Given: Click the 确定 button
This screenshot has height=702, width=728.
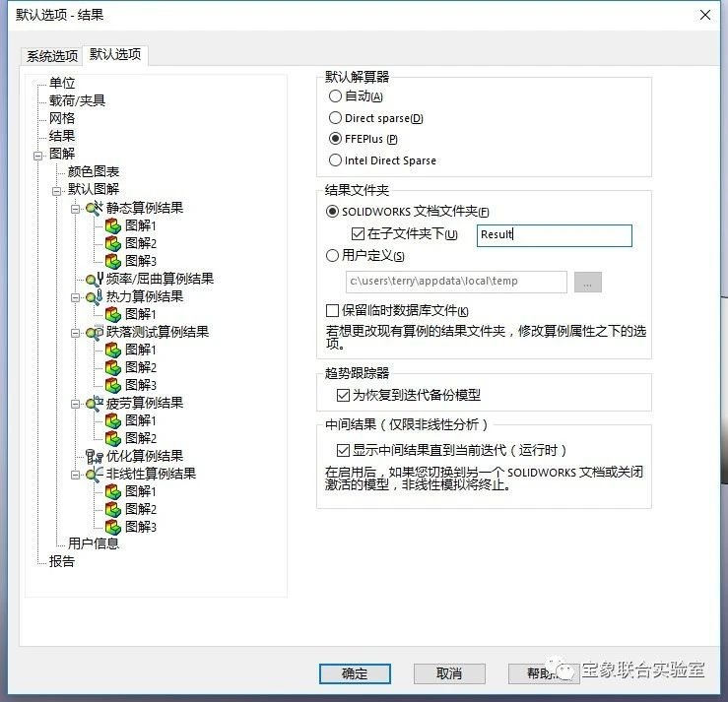Looking at the screenshot, I should click(355, 673).
